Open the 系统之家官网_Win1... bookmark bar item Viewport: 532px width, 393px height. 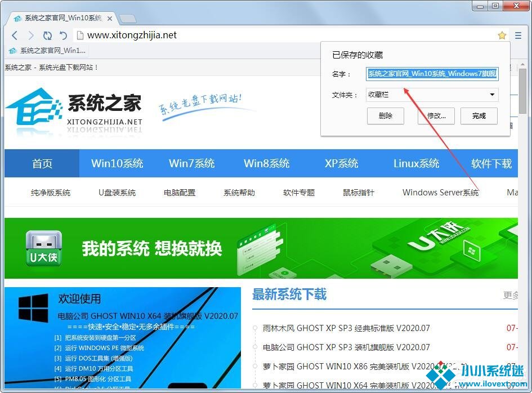(x=47, y=51)
